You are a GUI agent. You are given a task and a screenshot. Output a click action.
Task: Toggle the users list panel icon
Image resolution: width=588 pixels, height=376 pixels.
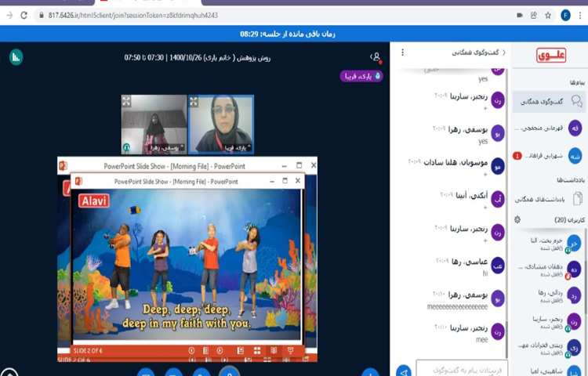(x=376, y=57)
